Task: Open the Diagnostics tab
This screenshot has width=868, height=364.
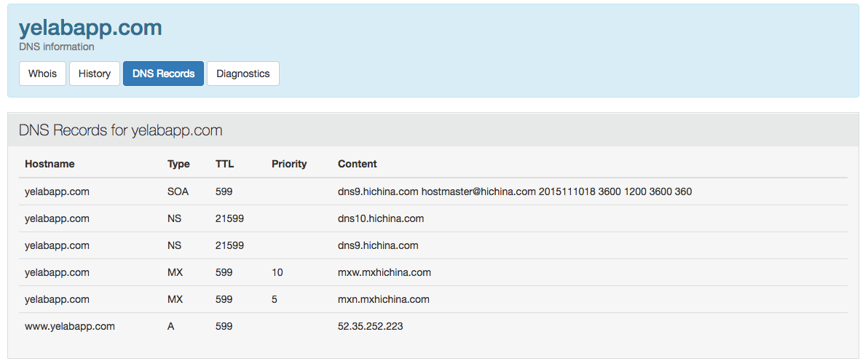Action: click(x=243, y=74)
